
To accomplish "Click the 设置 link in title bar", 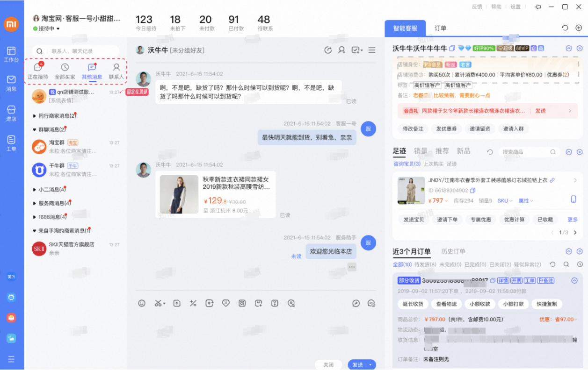I will [x=515, y=7].
